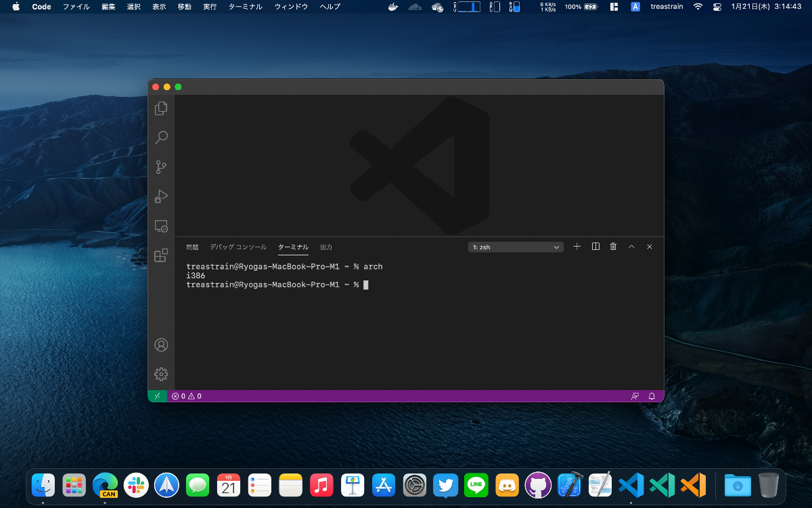Kill the terminal with trash icon
The image size is (812, 508).
point(613,247)
